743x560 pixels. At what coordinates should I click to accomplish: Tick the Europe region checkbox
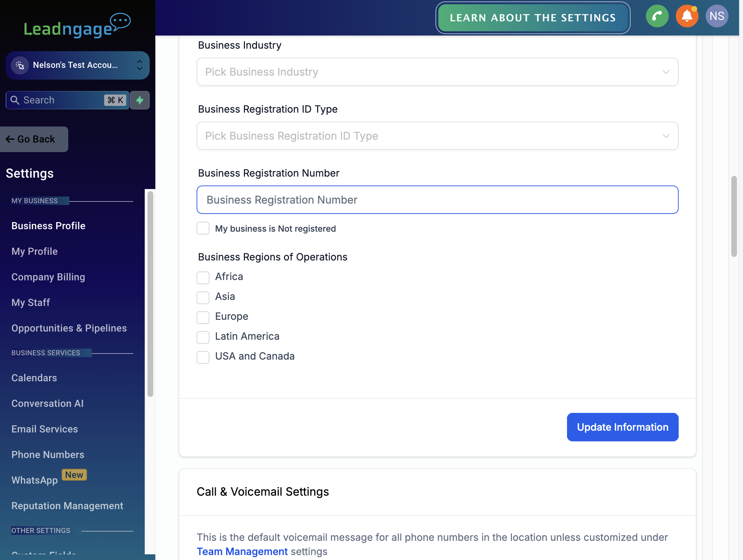[203, 317]
